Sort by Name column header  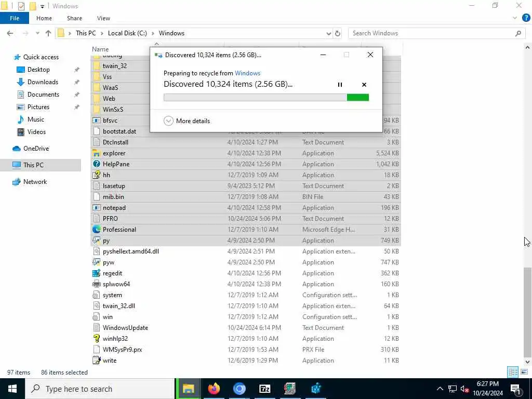pos(100,49)
